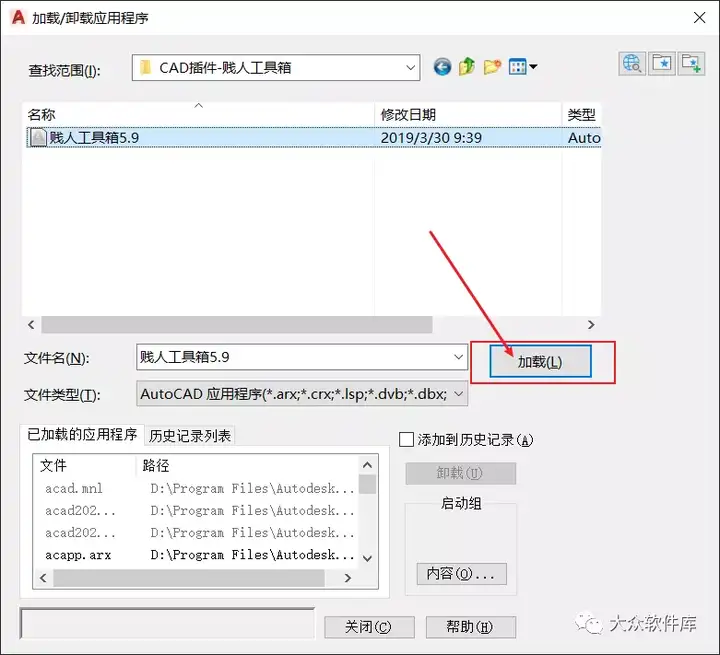The height and width of the screenshot is (655, 720).
Task: Expand the 查找范围 folder dropdown
Action: [410, 68]
